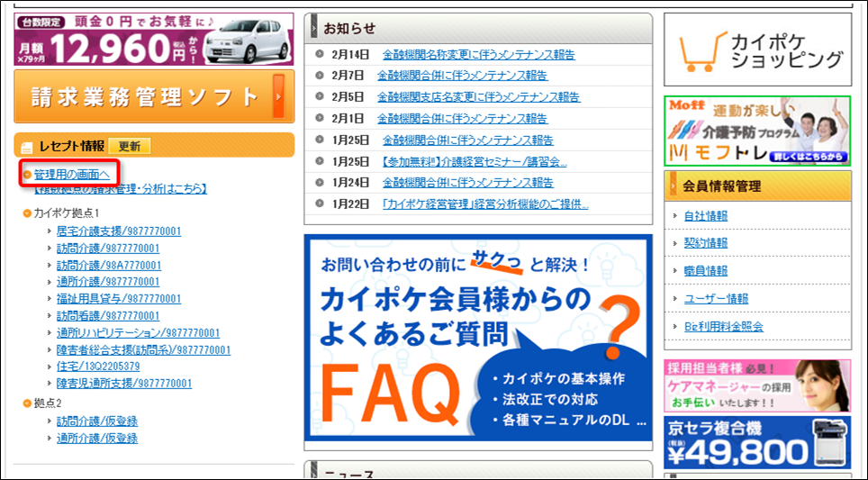Click the 会員情報管理 panel header
This screenshot has height=480, width=868.
(x=758, y=186)
